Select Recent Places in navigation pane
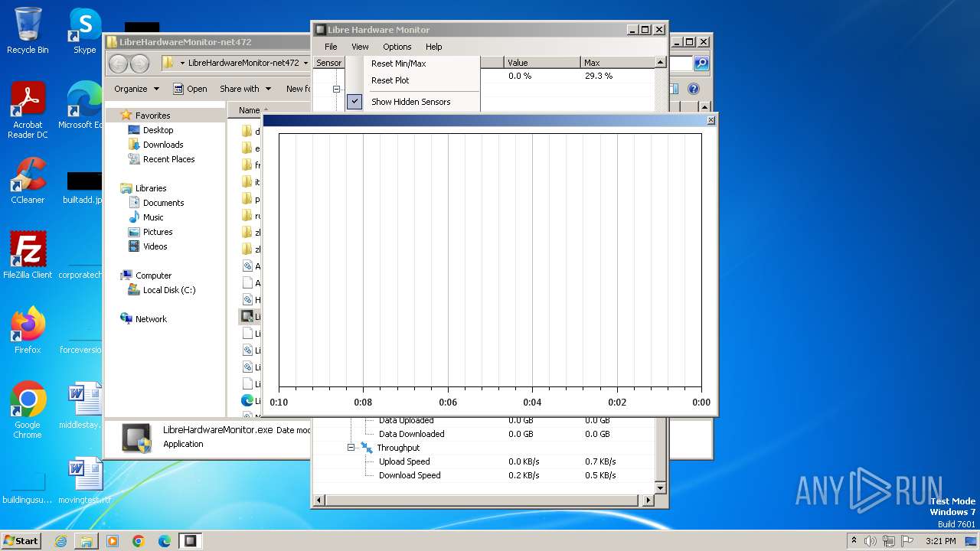This screenshot has width=980, height=551. 168,159
